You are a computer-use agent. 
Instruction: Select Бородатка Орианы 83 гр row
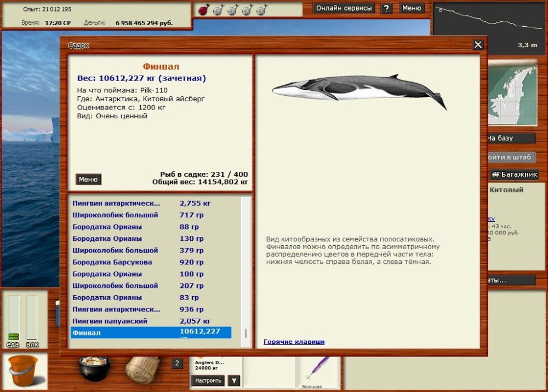coord(151,297)
